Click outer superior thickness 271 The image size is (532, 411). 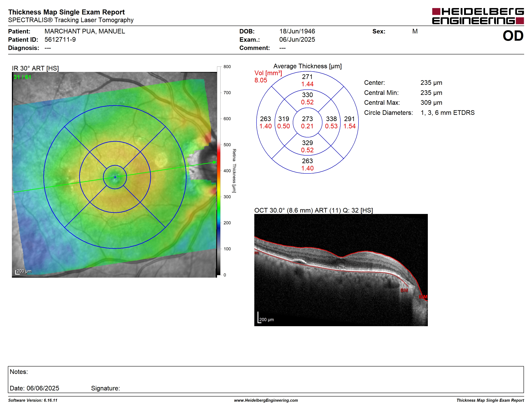307,77
